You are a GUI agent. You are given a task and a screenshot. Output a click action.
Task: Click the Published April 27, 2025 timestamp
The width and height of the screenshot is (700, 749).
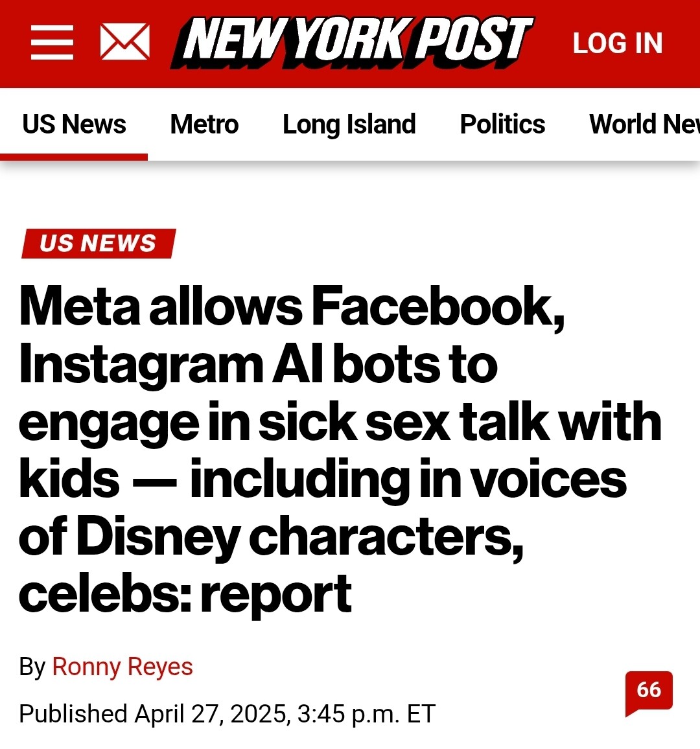point(227,714)
